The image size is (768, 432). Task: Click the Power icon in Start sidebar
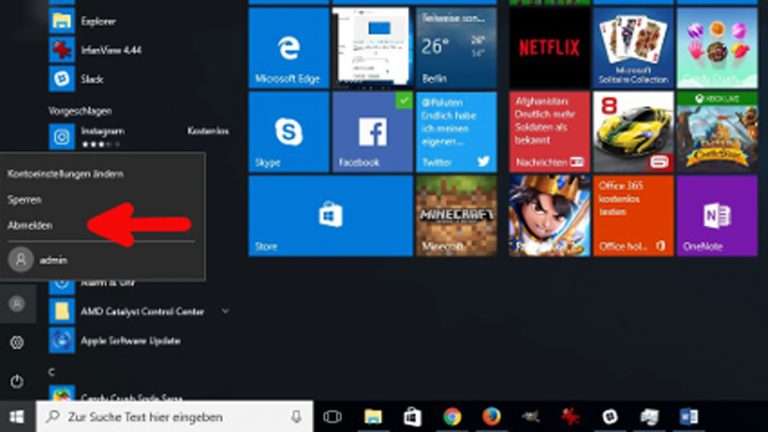(x=17, y=381)
